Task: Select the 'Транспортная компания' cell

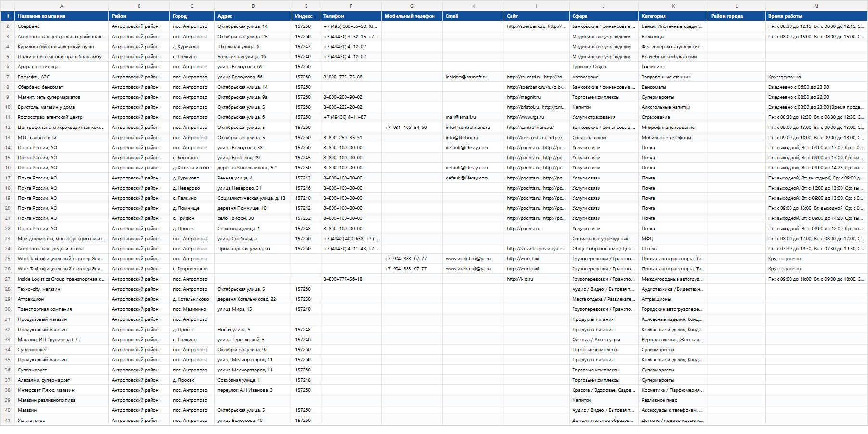Action: point(62,309)
